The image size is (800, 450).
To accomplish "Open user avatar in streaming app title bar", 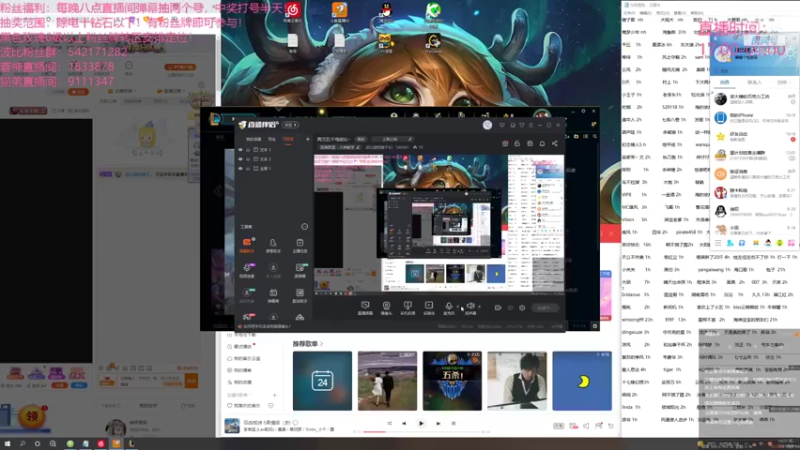I will click(487, 125).
